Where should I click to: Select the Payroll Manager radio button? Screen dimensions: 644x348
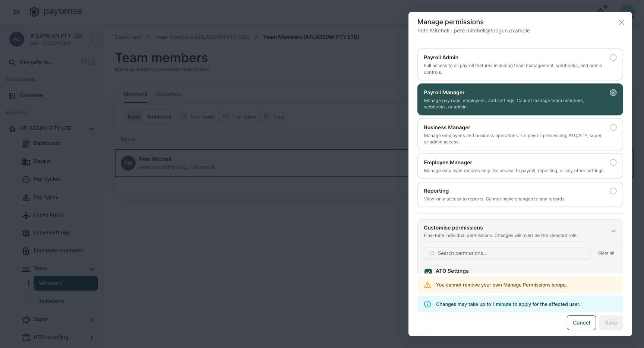[613, 93]
